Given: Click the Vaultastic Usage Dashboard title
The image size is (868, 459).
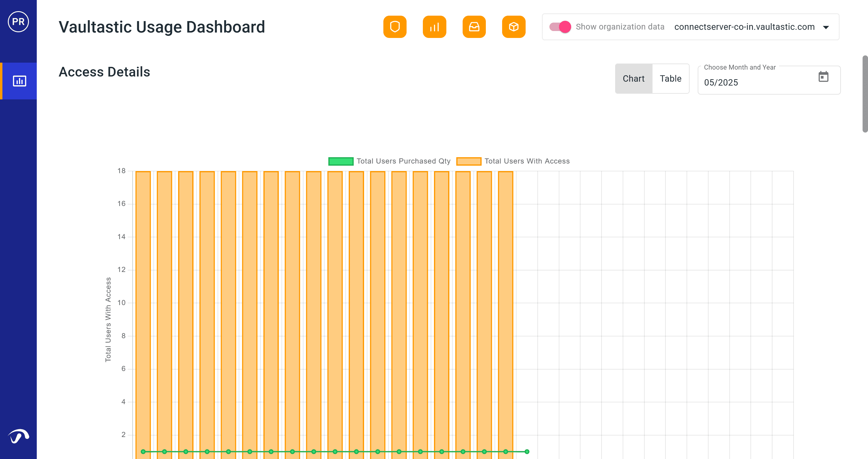Looking at the screenshot, I should pos(162,27).
